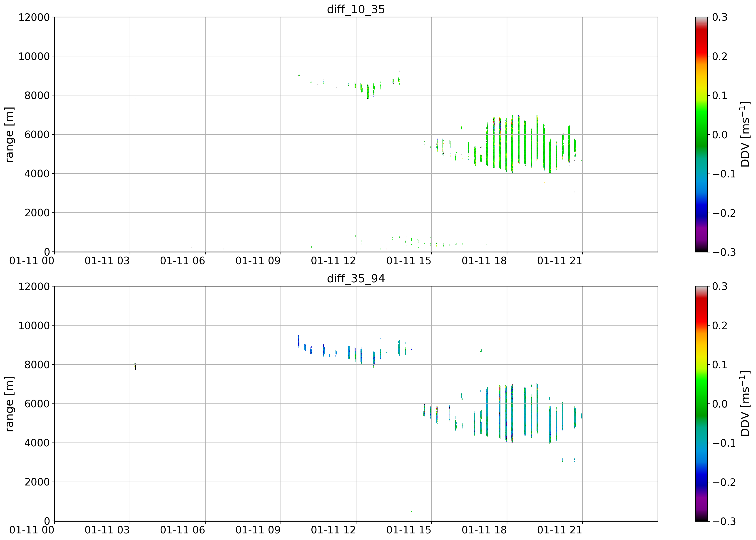
Task: Click the 0.0 tick on diff_35_94 colorbar
Action: click(720, 404)
